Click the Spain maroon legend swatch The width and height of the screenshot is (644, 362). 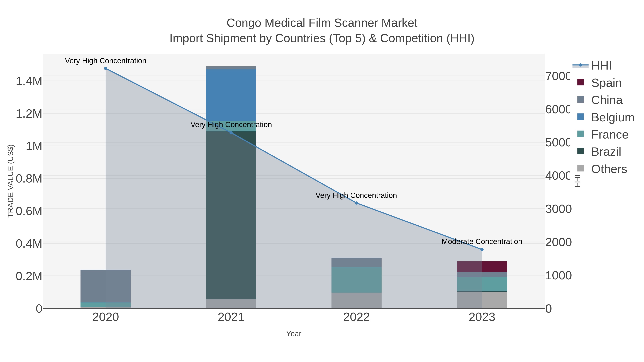click(580, 82)
